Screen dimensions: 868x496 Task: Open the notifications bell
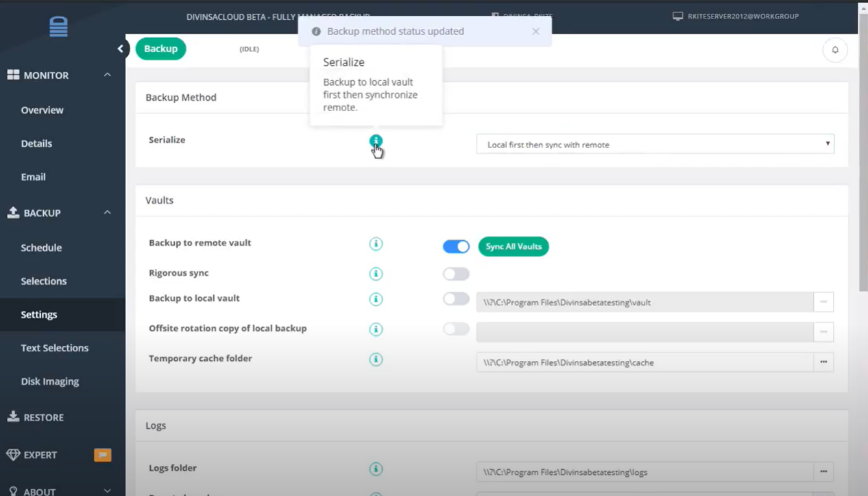click(x=834, y=49)
